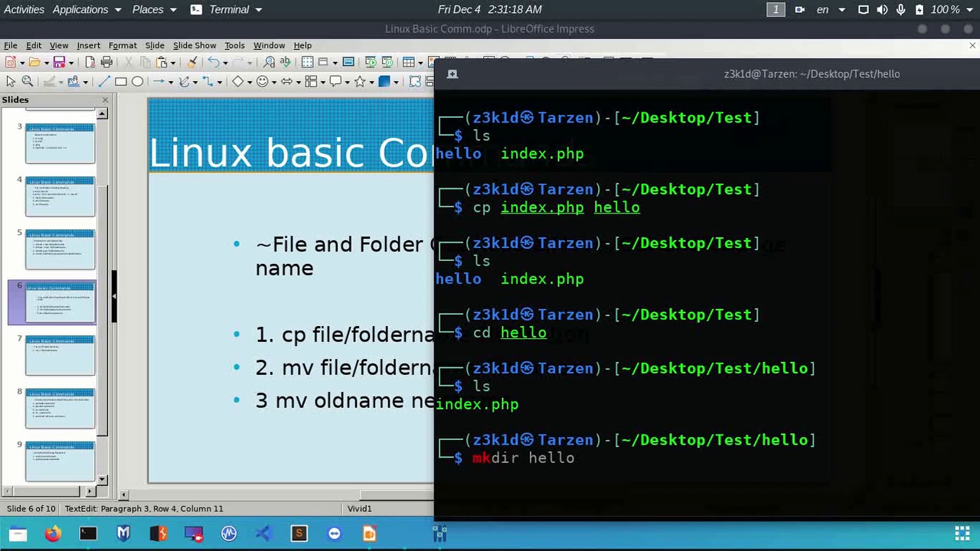Choose the Select arrow tool

(x=11, y=81)
